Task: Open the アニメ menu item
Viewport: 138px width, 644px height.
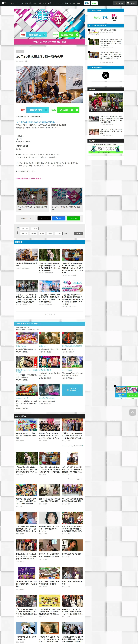Action: (58, 3)
